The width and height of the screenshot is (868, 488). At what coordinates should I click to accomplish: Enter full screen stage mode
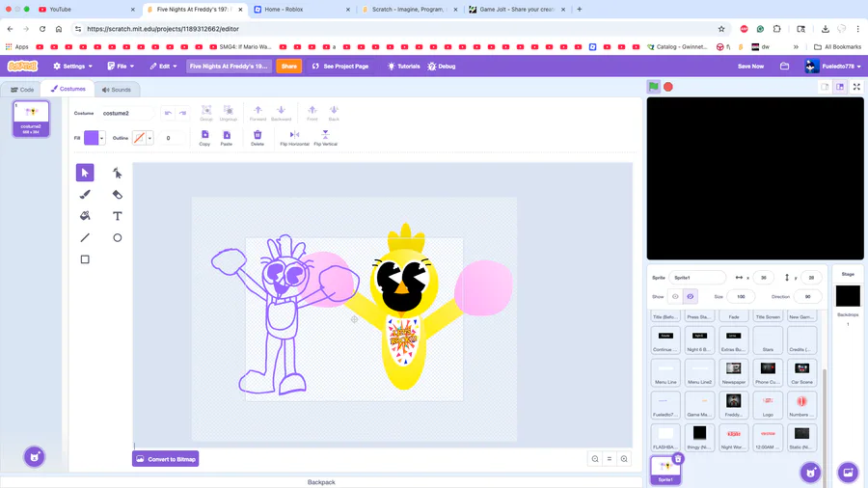[x=856, y=87]
